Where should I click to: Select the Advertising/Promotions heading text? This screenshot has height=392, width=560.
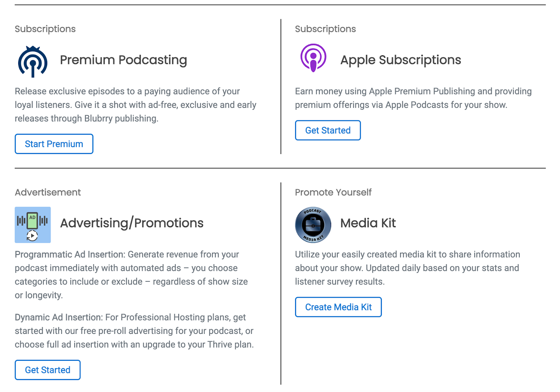click(x=132, y=223)
